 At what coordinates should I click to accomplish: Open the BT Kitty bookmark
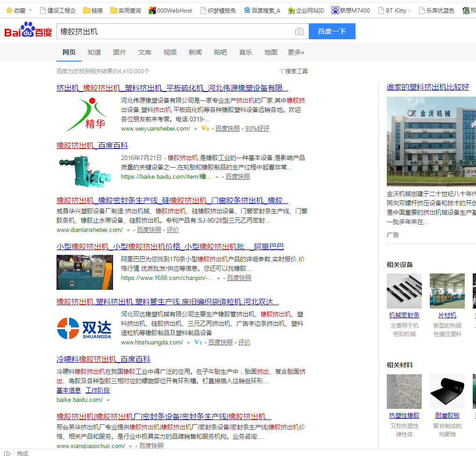[395, 11]
